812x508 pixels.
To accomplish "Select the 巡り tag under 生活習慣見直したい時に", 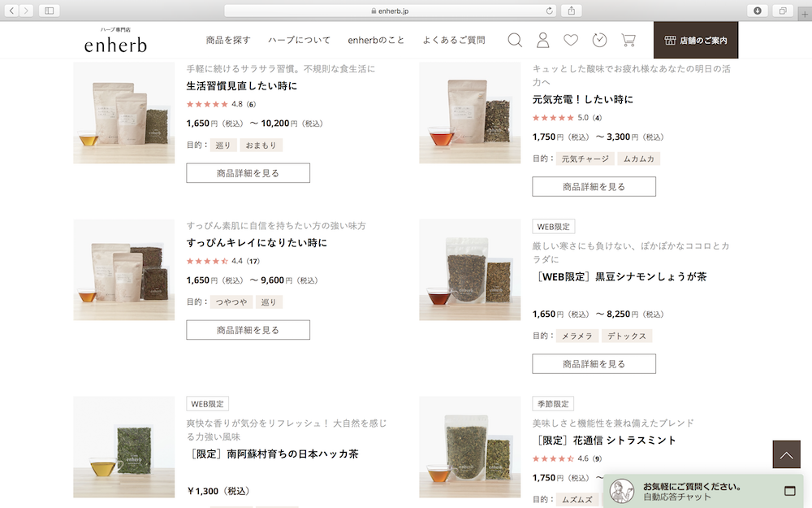I will (x=223, y=145).
